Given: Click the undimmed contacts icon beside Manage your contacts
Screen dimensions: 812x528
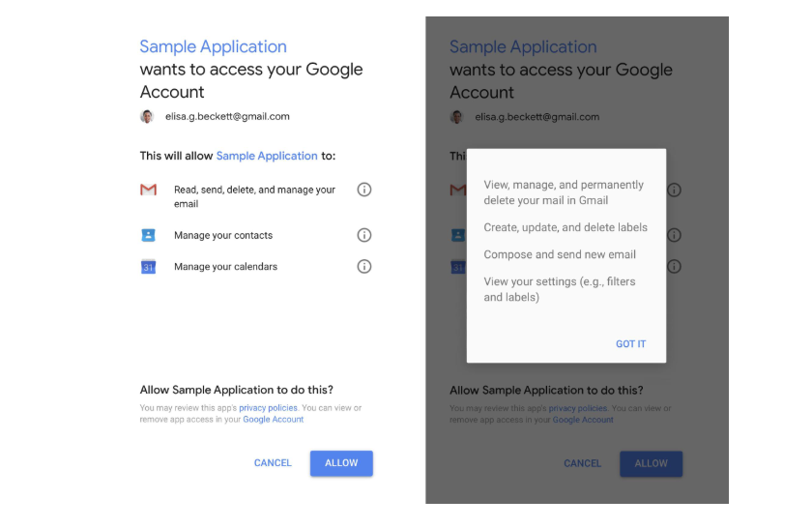Looking at the screenshot, I should [x=148, y=235].
